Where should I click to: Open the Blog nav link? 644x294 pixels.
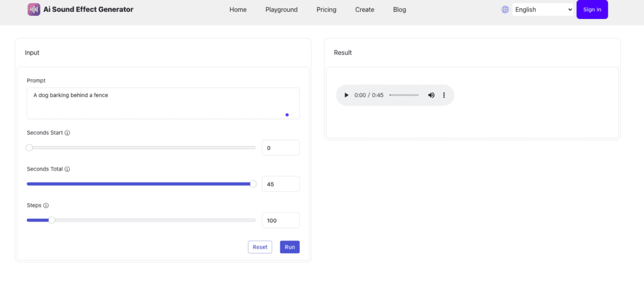pos(399,9)
